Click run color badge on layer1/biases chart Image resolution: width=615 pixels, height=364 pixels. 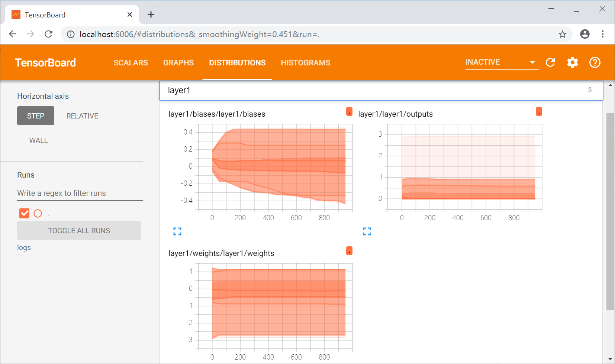[x=349, y=111]
